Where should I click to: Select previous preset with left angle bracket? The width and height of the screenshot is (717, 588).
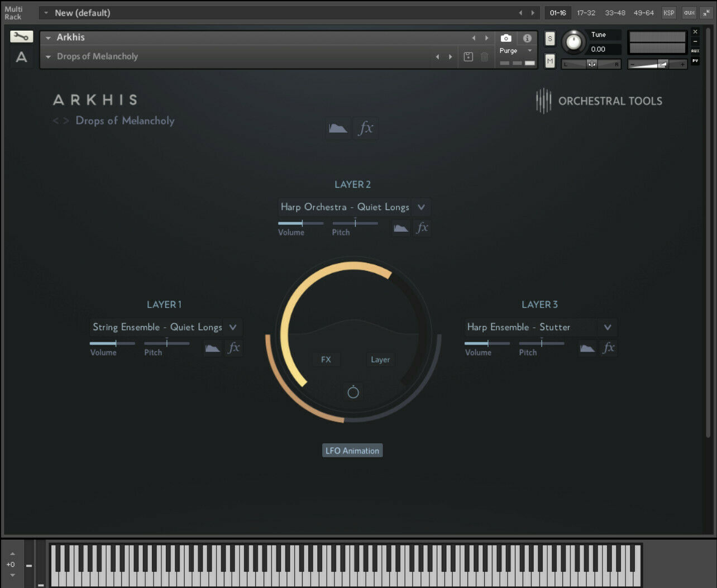[x=56, y=121]
